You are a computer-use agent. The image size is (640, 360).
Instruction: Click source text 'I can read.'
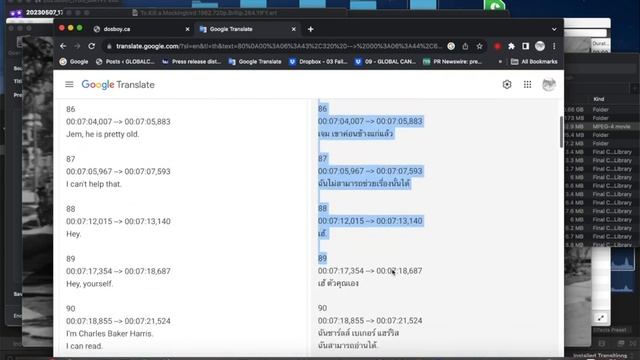click(x=84, y=346)
